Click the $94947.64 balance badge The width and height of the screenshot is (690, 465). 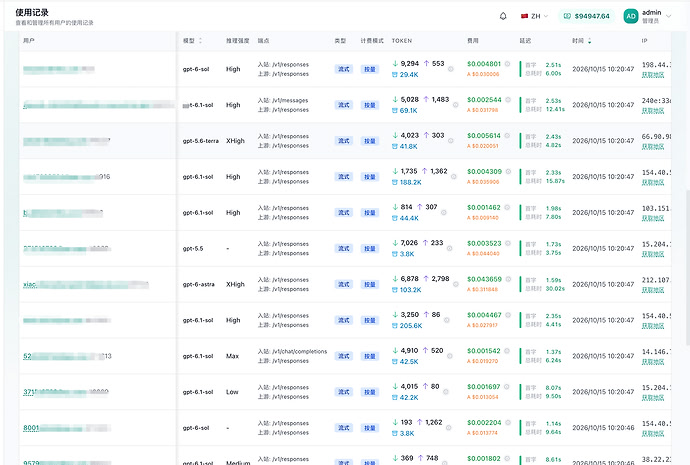click(587, 16)
